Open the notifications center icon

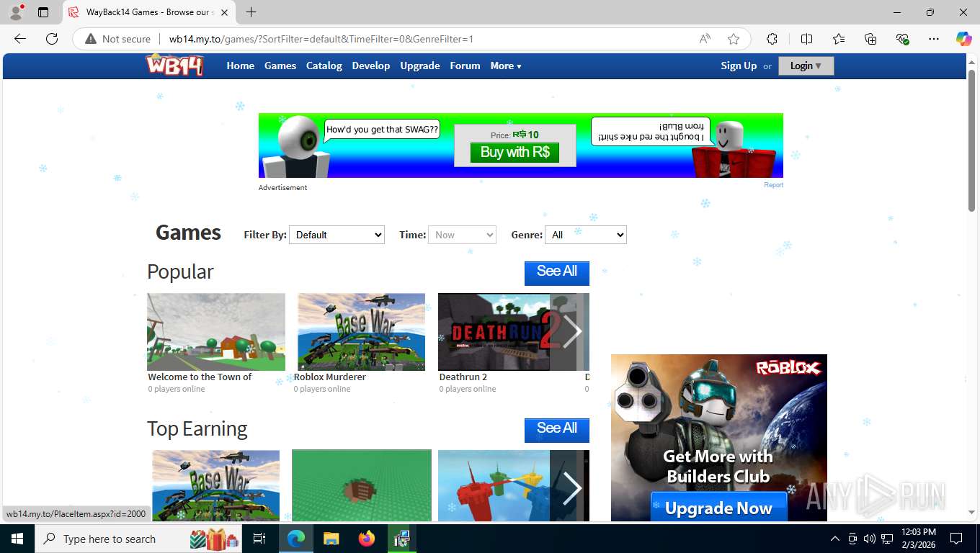point(956,539)
